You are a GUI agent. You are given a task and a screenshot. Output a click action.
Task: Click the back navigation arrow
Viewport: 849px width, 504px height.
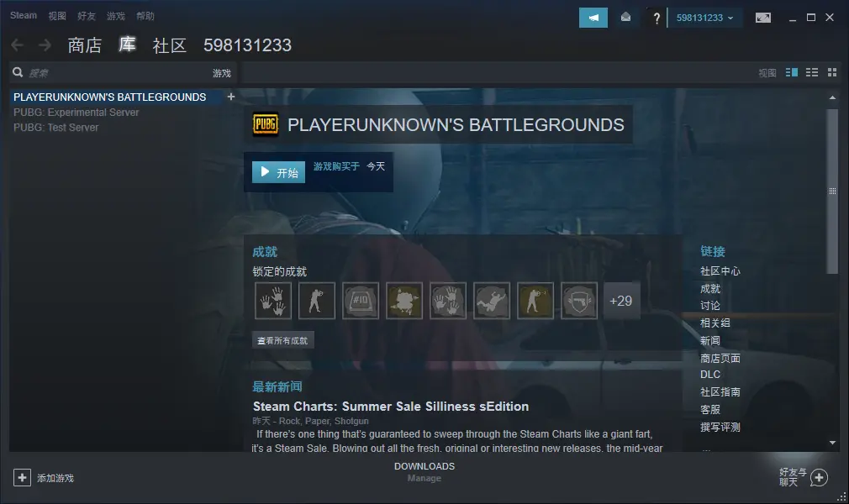(x=18, y=45)
